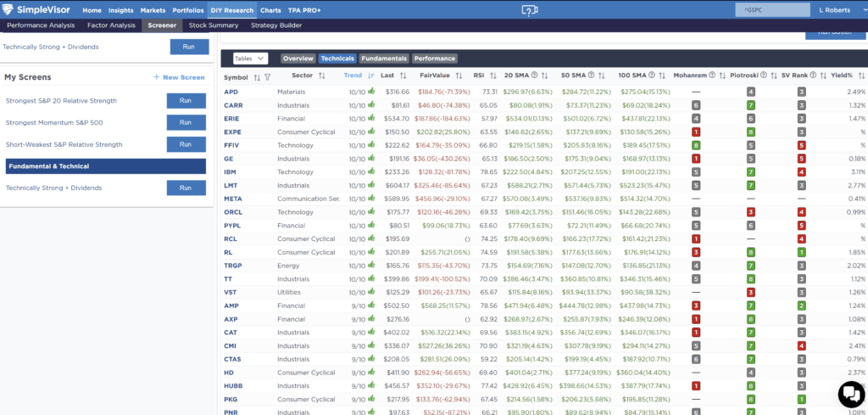Open the help monitor icon in header

530,10
